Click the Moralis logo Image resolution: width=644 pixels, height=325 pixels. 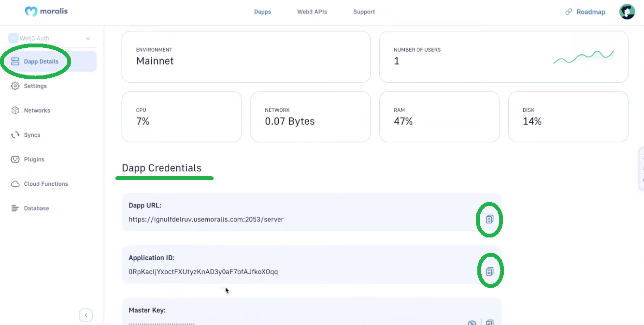coord(46,11)
